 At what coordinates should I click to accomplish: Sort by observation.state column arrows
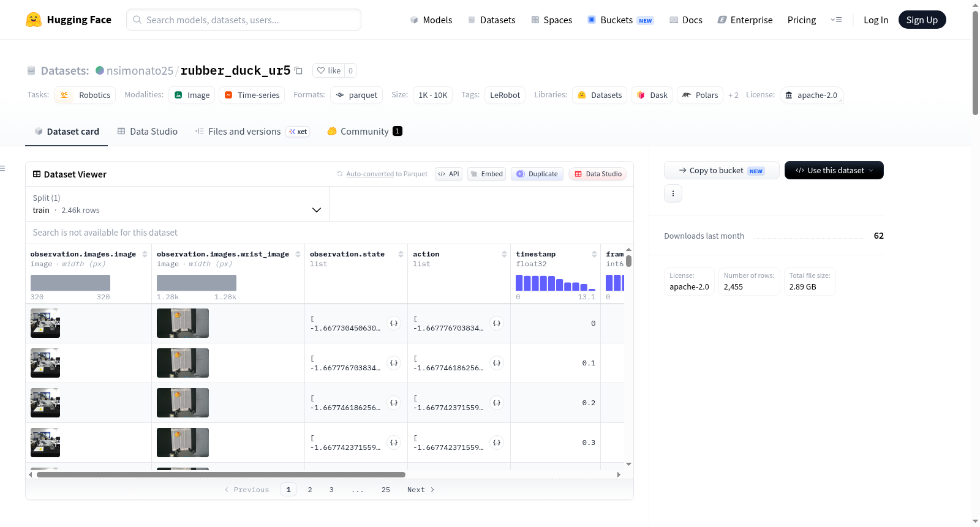pos(401,254)
